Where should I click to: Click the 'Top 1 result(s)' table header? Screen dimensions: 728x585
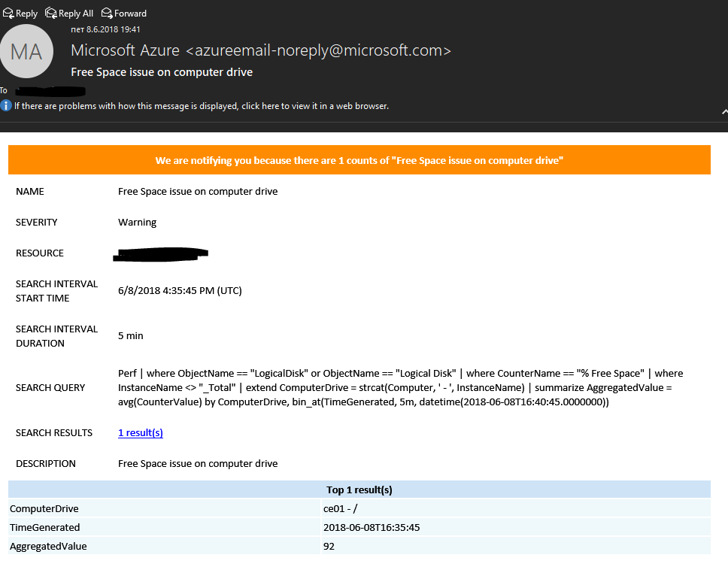click(359, 490)
